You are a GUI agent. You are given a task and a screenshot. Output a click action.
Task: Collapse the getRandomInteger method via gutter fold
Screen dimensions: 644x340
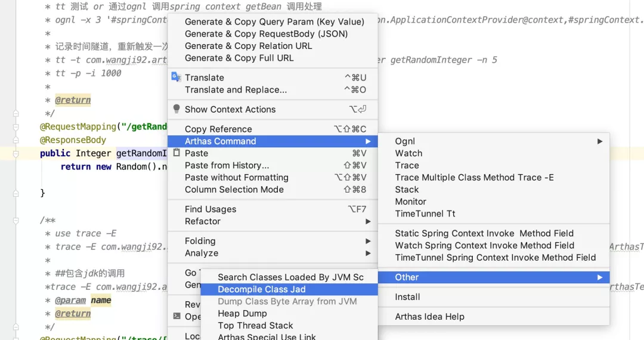tap(16, 153)
